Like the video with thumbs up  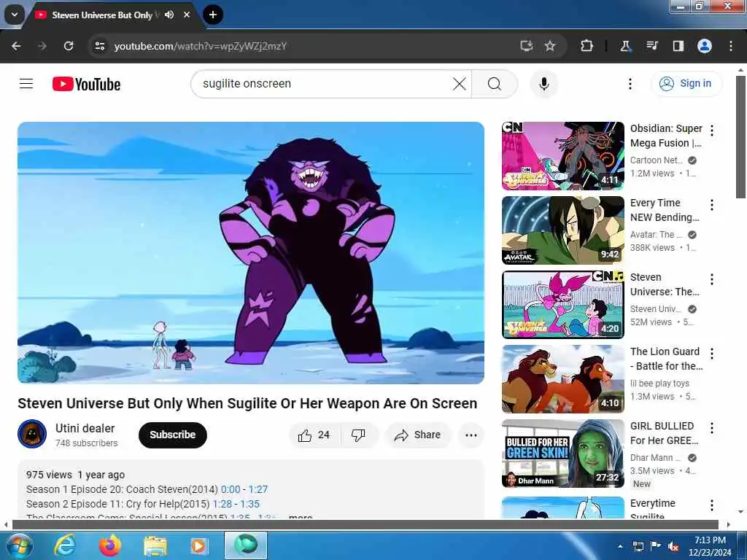coord(314,435)
